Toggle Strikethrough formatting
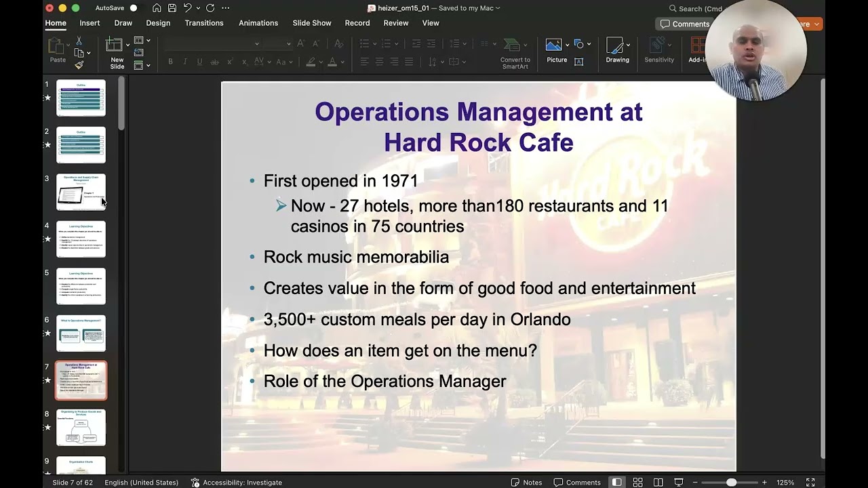 (x=214, y=62)
